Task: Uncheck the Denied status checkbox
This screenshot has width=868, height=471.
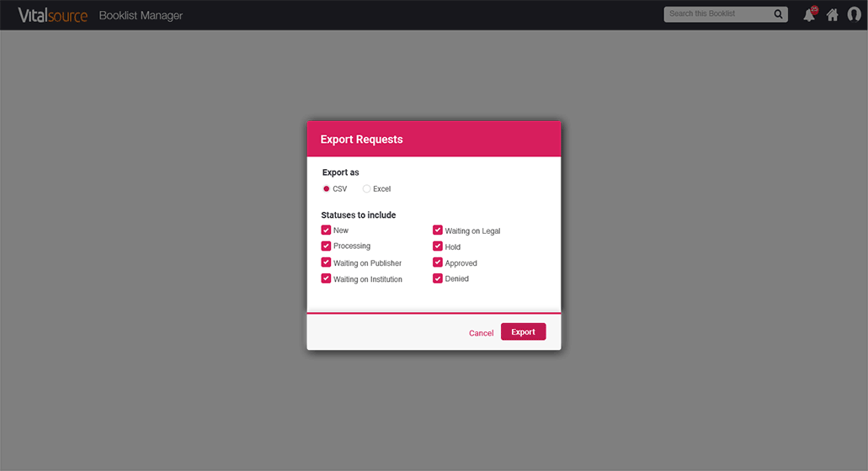Action: (438, 278)
